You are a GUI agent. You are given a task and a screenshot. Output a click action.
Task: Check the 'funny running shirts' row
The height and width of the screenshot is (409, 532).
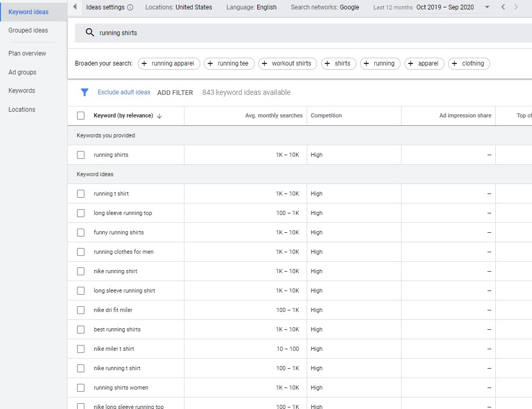pos(81,232)
